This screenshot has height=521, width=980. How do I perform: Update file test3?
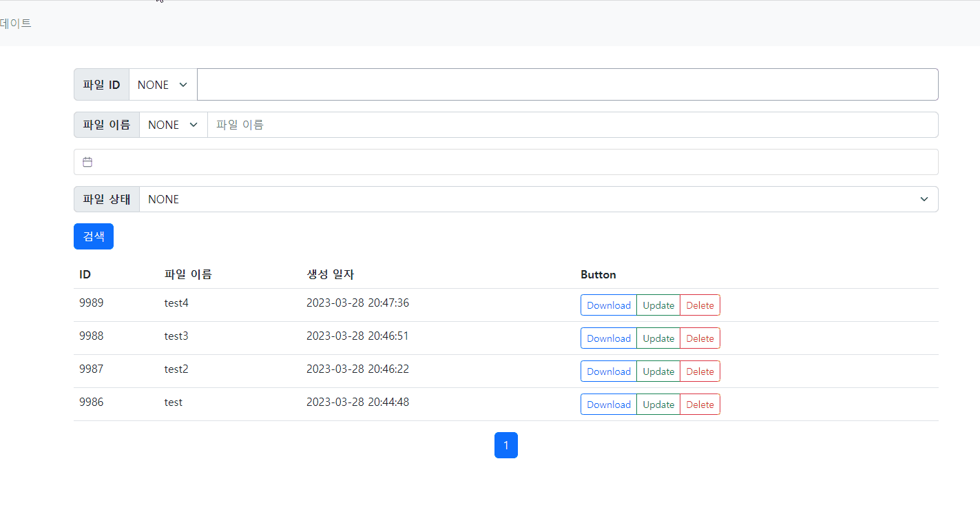pyautogui.click(x=658, y=338)
